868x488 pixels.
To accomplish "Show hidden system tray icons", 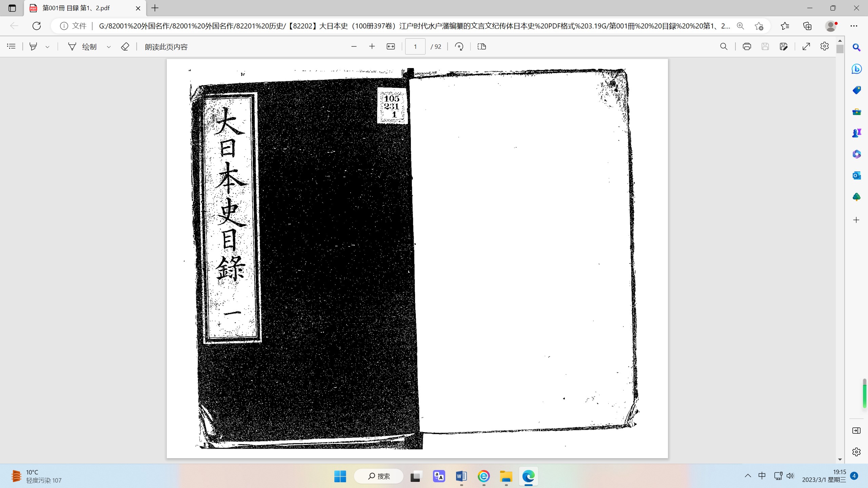I will pos(748,476).
